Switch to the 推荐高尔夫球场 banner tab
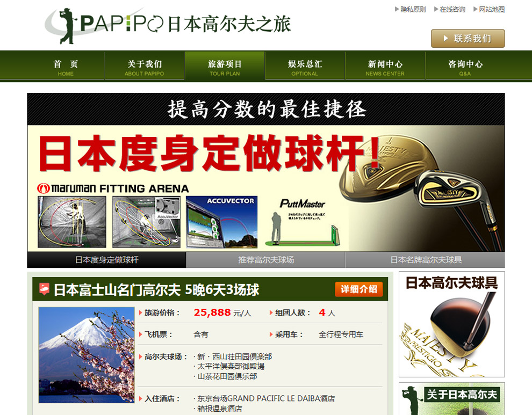Image resolution: width=532 pixels, height=415 pixels. coord(265,260)
